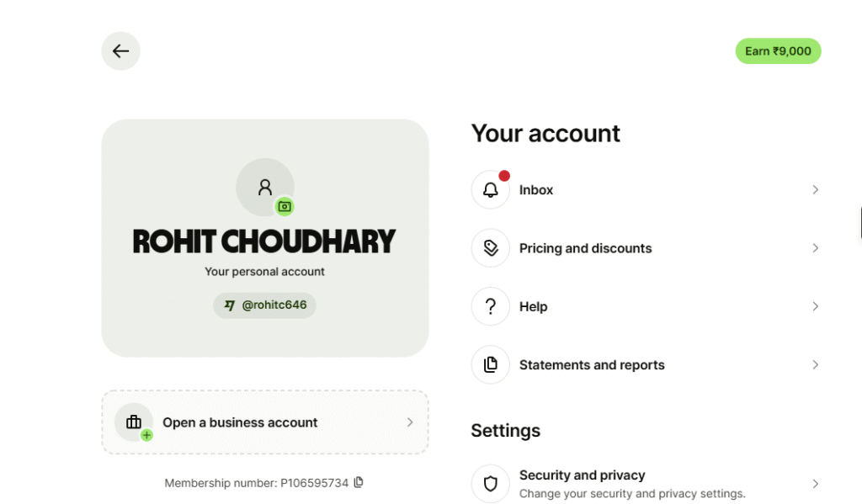Copy the membership number using the copy icon
Screen dimensions: 862x504
359,483
